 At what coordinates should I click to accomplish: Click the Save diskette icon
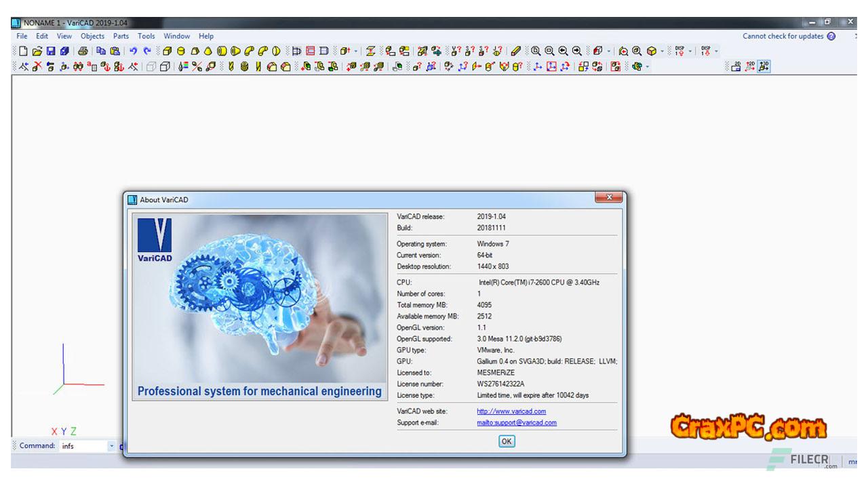(51, 51)
